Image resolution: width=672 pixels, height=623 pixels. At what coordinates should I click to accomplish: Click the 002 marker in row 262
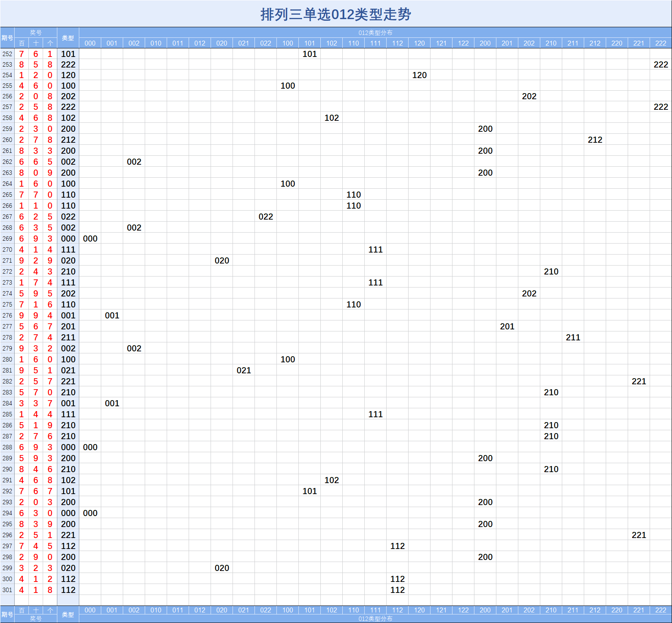(134, 162)
